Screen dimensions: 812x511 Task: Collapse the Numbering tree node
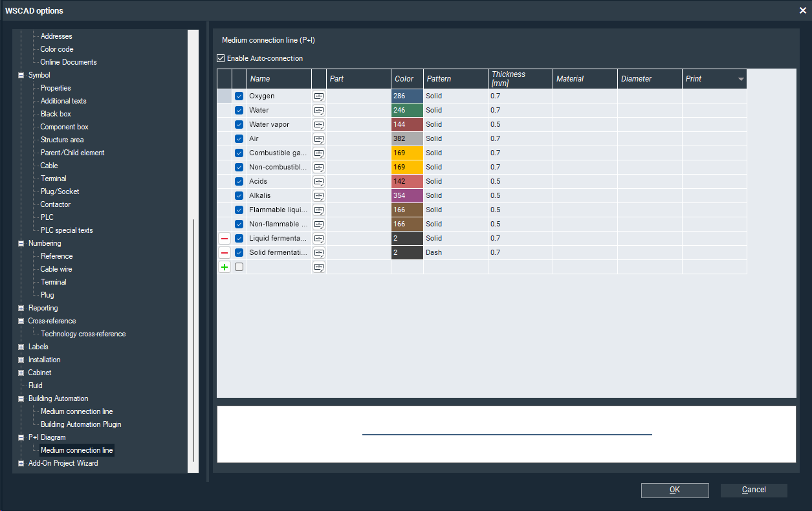click(x=21, y=243)
